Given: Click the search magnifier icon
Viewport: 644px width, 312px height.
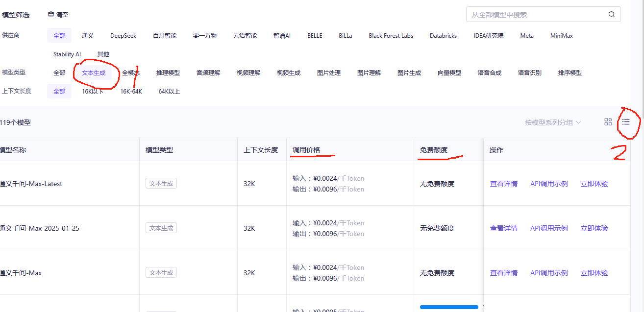Looking at the screenshot, I should (612, 15).
